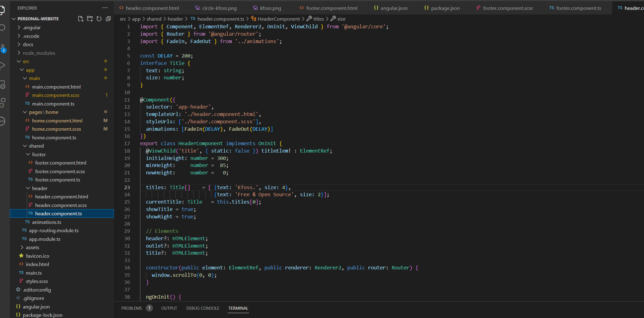This screenshot has height=318, width=644.
Task: Collapse all folders in Explorer
Action: [108, 19]
